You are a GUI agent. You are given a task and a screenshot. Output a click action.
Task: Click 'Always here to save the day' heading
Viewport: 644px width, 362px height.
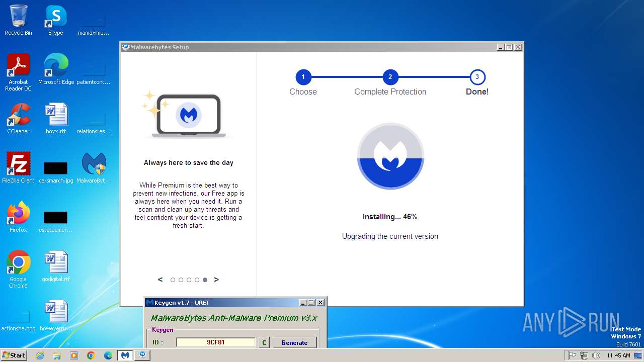[x=189, y=162]
